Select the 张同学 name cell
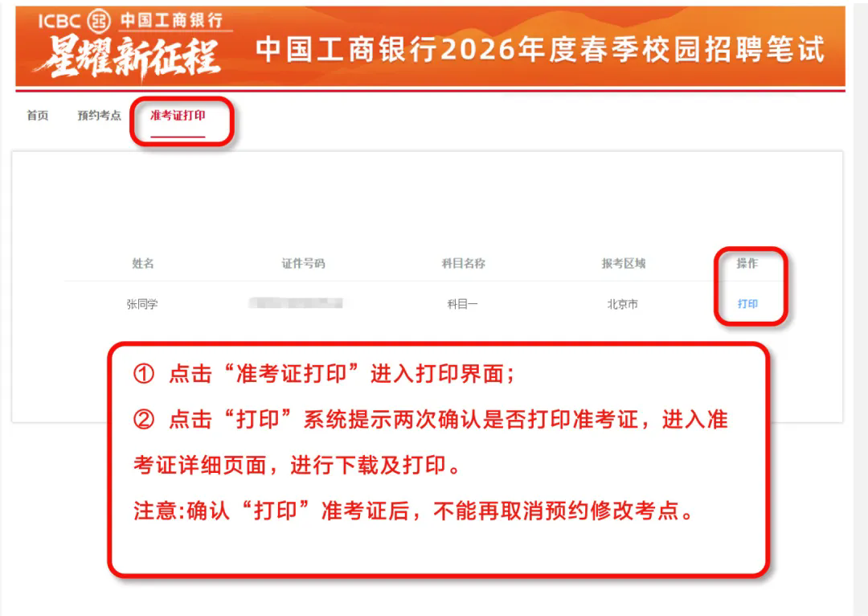This screenshot has height=616, width=868. tap(142, 303)
